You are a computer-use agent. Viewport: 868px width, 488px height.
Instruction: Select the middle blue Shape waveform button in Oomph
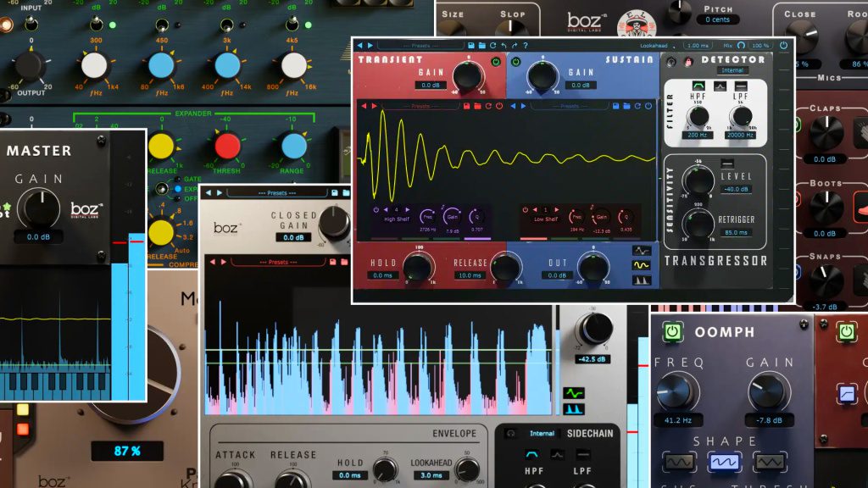pyautogui.click(x=725, y=463)
